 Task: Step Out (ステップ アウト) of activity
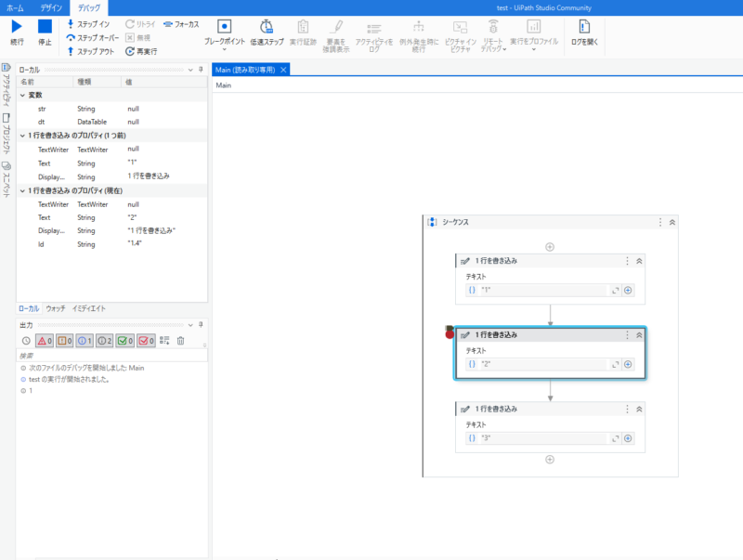(x=90, y=51)
